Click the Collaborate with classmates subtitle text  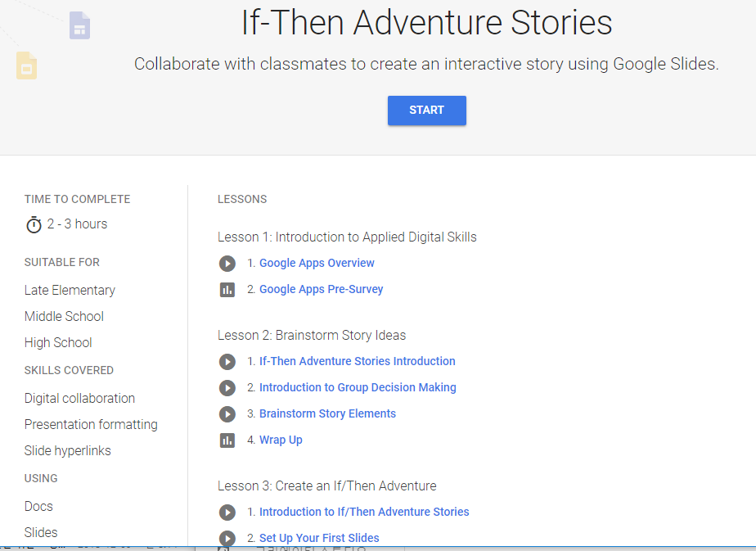426,64
